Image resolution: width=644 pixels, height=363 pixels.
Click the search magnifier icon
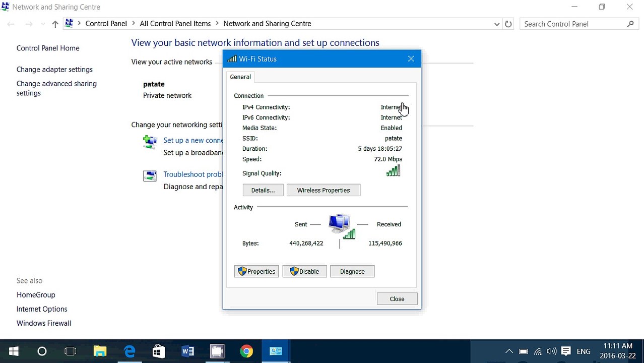(x=630, y=24)
